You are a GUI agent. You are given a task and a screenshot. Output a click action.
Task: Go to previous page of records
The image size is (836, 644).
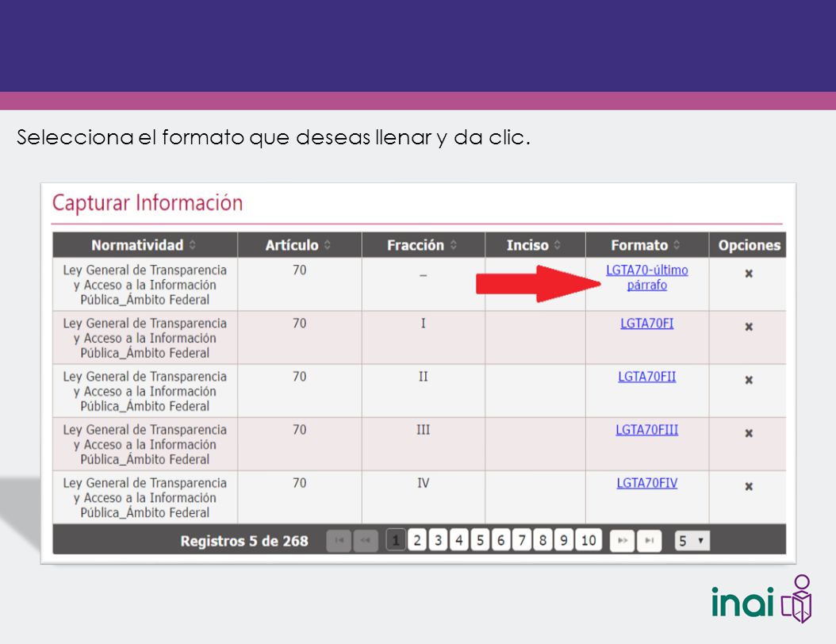(x=365, y=541)
